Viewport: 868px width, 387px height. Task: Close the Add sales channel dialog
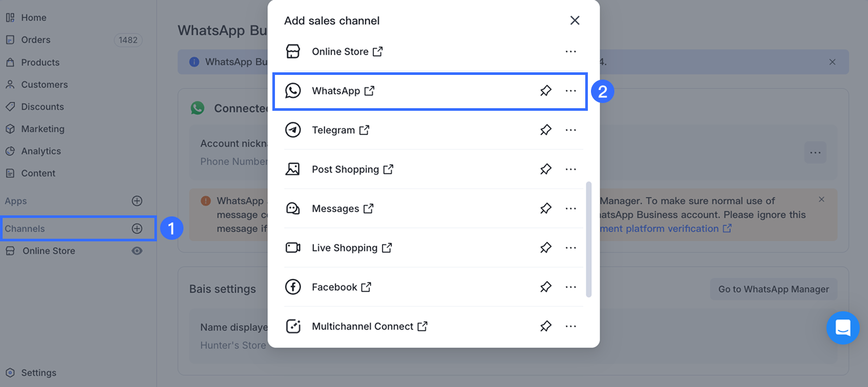[575, 20]
